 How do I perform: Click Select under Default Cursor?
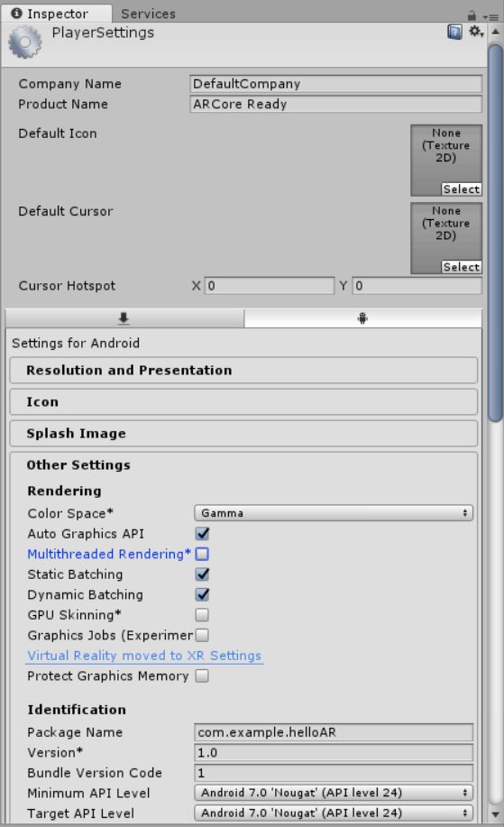point(462,267)
